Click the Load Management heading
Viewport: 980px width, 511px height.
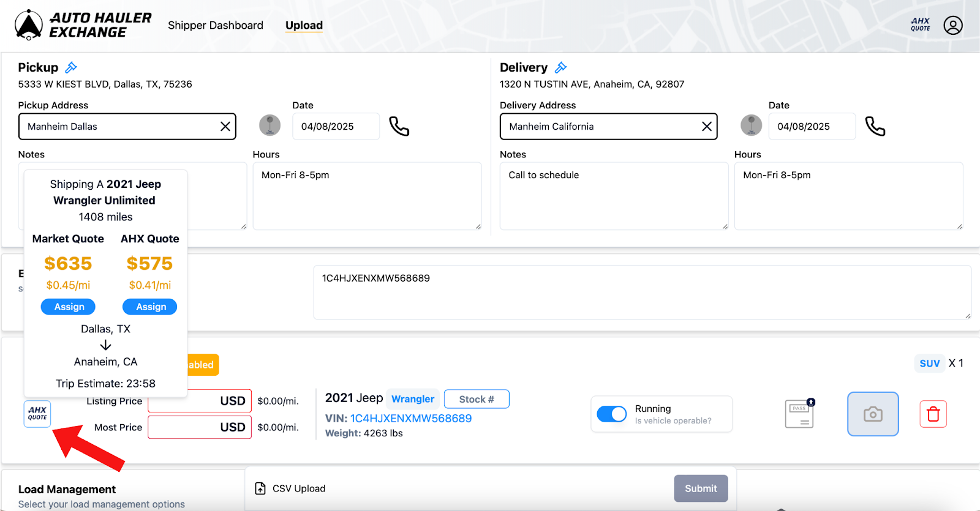pos(67,490)
